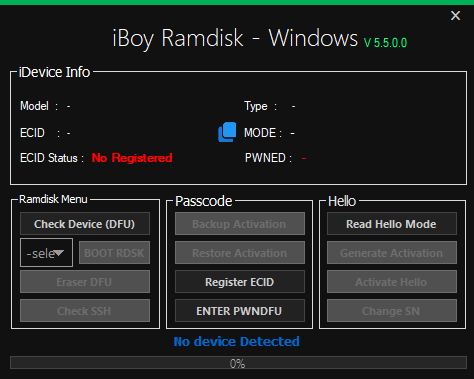The width and height of the screenshot is (474, 379).
Task: Click the No device Detected status message
Action: click(x=236, y=341)
